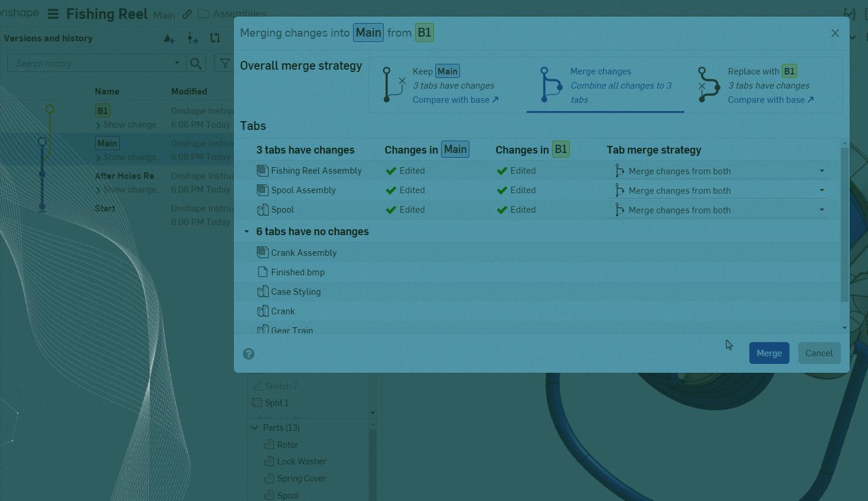Click the history search magnifier icon
This screenshot has height=501, width=868.
click(195, 63)
